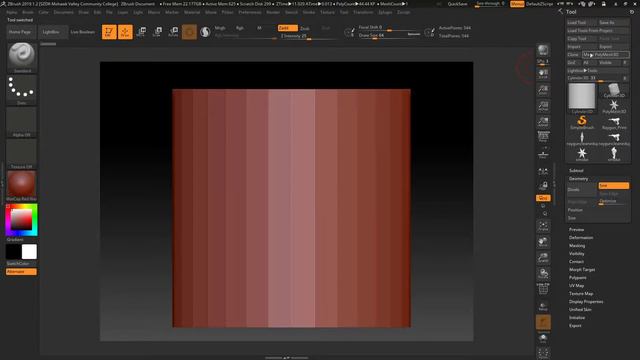Click the BPR render icon
This screenshot has width=640, height=360.
(543, 51)
